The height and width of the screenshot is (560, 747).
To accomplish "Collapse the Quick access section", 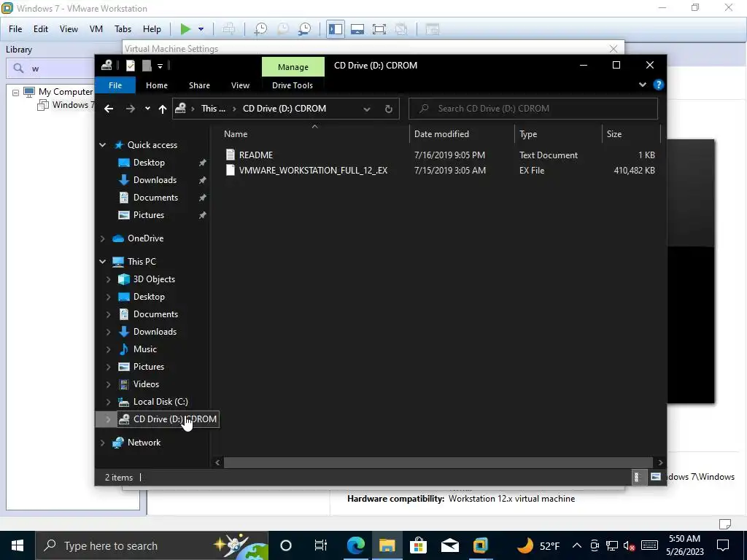I will tap(102, 145).
